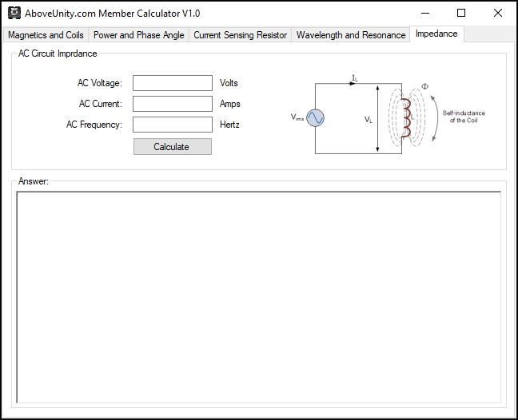Click the AC Frequency input box

(x=172, y=125)
